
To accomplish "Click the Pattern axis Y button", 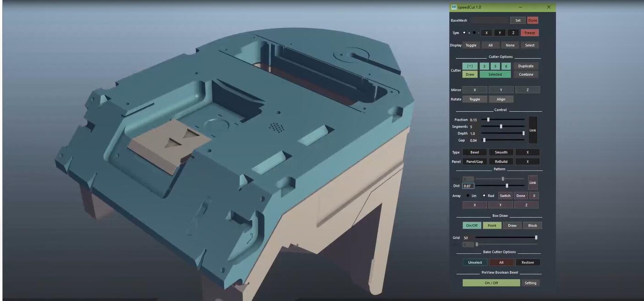I will pos(500,205).
